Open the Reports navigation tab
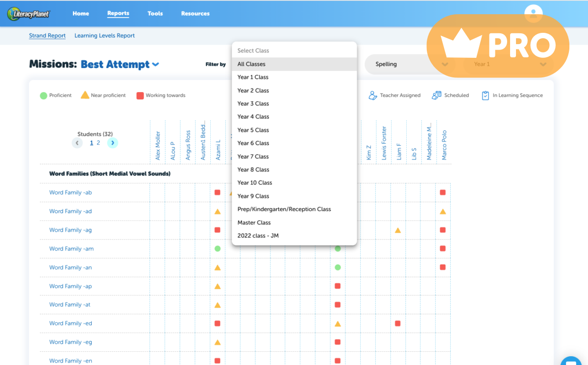The width and height of the screenshot is (588, 365). click(118, 14)
